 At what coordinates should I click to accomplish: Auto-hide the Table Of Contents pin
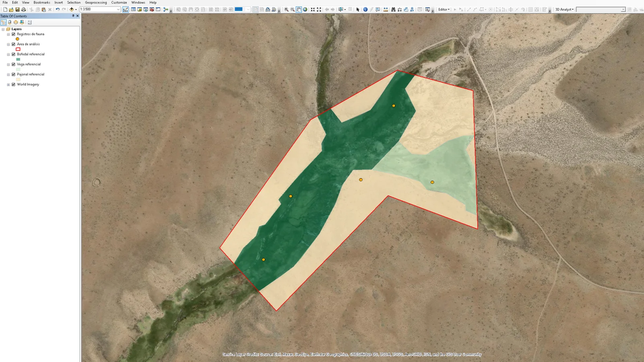tap(73, 16)
